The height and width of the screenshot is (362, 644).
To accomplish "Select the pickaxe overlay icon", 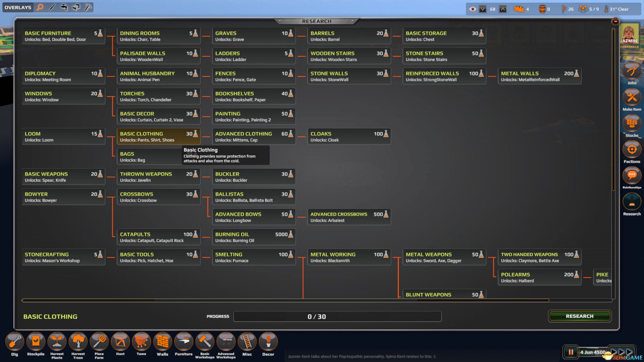I will coord(88,7).
